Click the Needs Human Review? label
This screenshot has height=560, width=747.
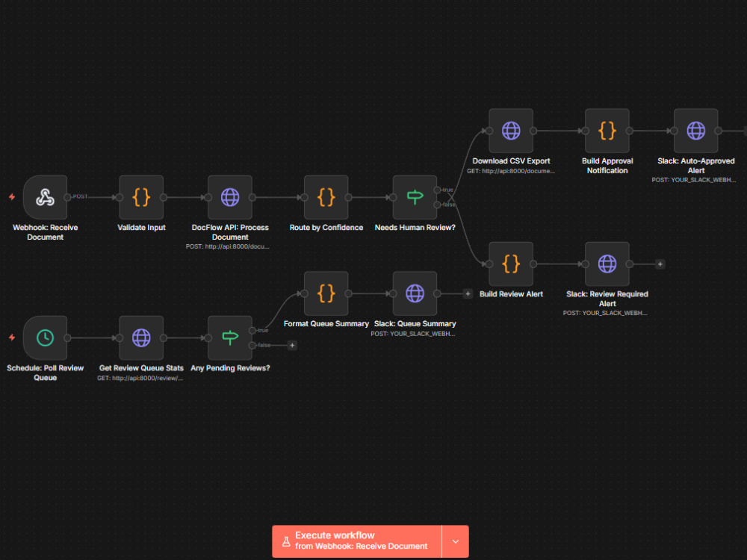tap(415, 228)
